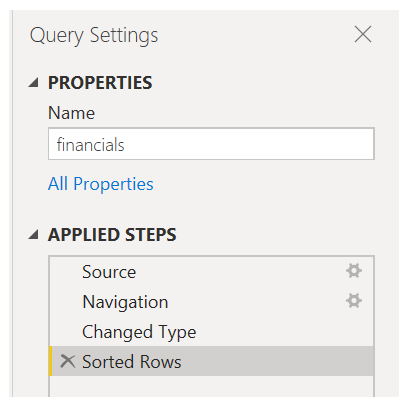Select the Changed Type step

click(x=211, y=331)
